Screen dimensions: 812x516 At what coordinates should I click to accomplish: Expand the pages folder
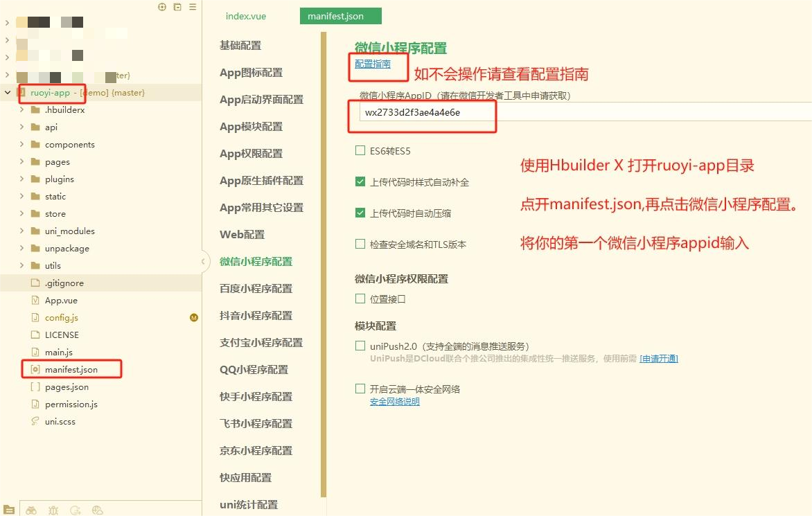(21, 162)
